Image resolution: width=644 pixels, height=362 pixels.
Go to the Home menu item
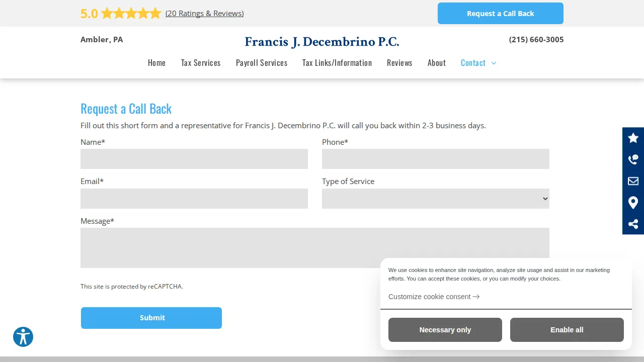point(156,63)
